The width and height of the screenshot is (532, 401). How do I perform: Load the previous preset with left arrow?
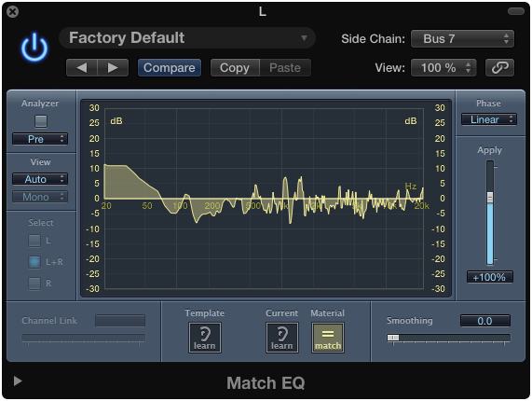pos(82,67)
